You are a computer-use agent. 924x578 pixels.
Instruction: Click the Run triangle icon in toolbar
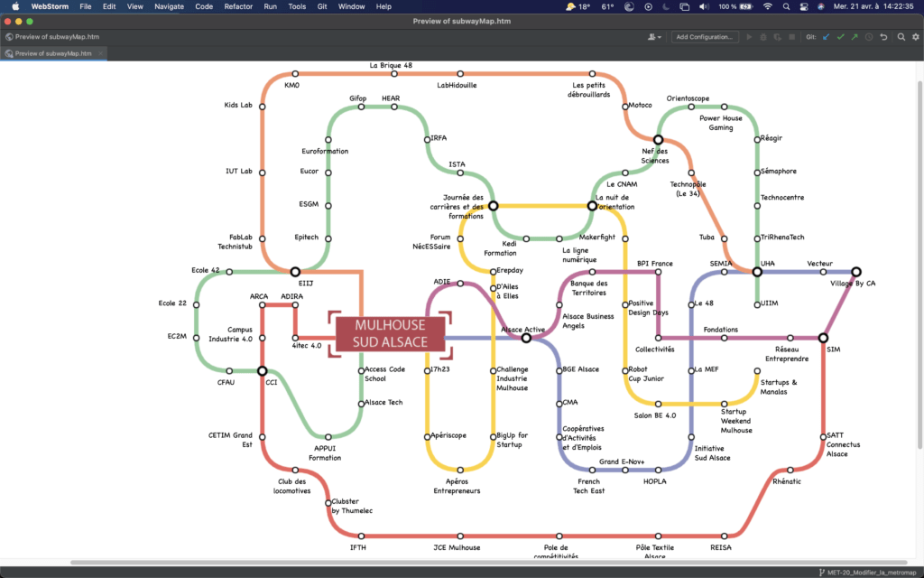tap(749, 37)
